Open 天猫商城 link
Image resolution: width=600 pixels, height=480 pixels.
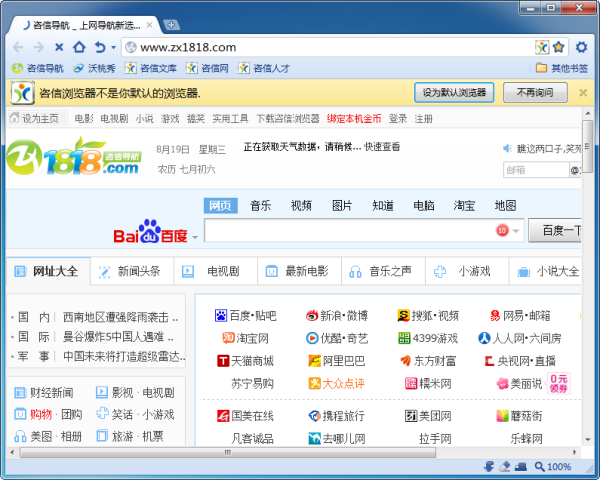(246, 361)
